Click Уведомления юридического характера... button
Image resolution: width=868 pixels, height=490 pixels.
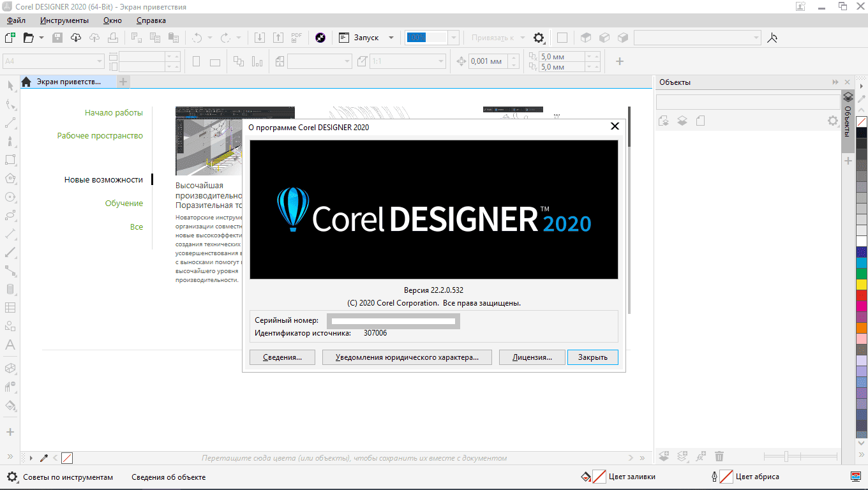pos(407,357)
